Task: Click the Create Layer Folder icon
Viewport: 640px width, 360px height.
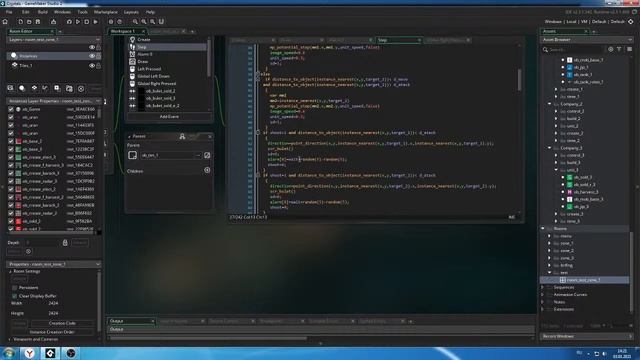Action: [69, 88]
